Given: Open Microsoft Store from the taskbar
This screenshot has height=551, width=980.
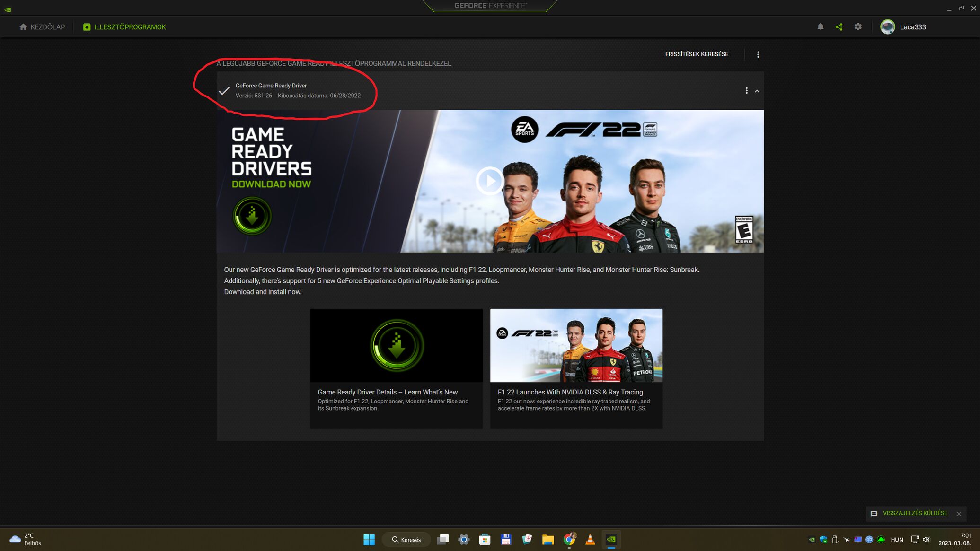Looking at the screenshot, I should [x=485, y=540].
